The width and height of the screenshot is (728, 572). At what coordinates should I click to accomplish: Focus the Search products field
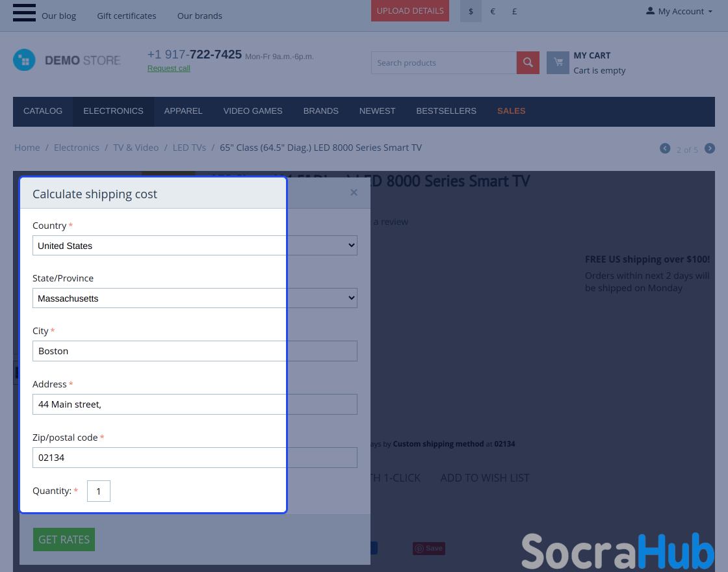[444, 62]
